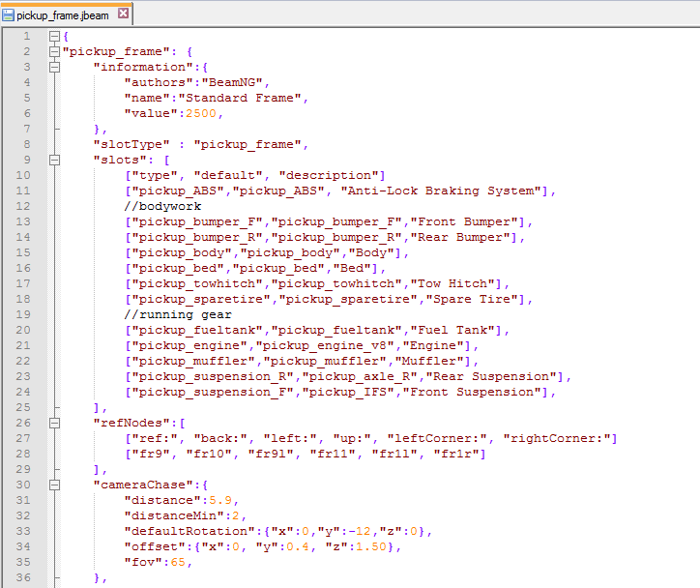Click "Anti-Lock Braking System" text
The width and height of the screenshot is (700, 588).
[442, 191]
